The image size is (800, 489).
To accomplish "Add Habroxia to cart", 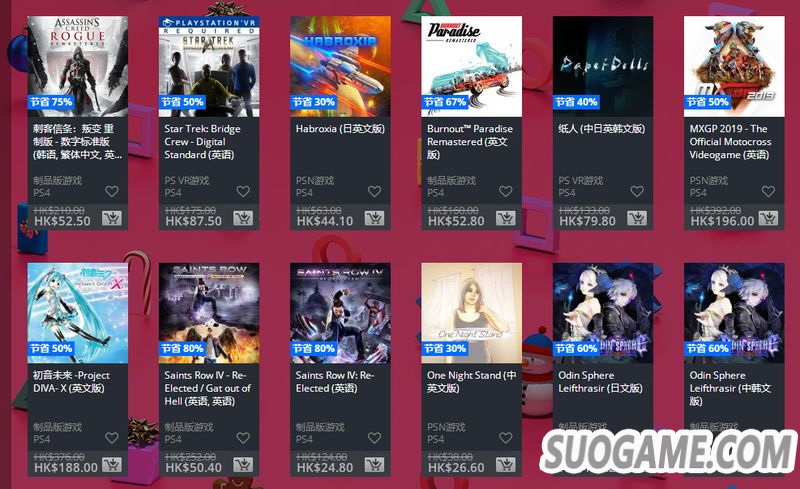I will pos(374,218).
